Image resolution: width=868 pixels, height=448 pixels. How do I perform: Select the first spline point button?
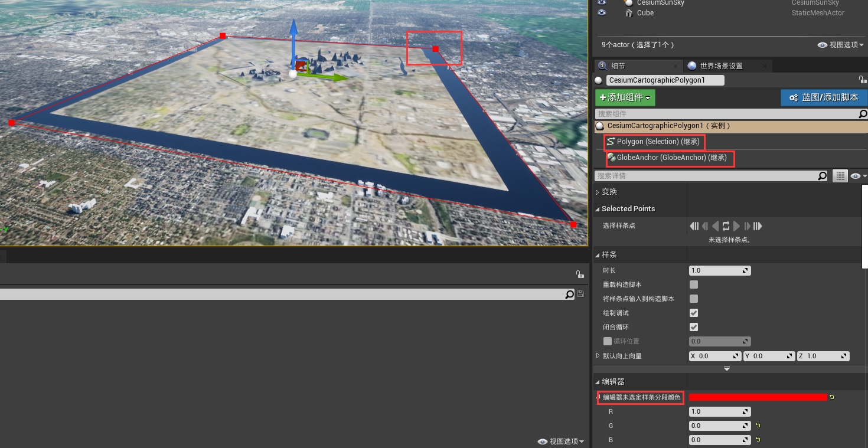(694, 226)
